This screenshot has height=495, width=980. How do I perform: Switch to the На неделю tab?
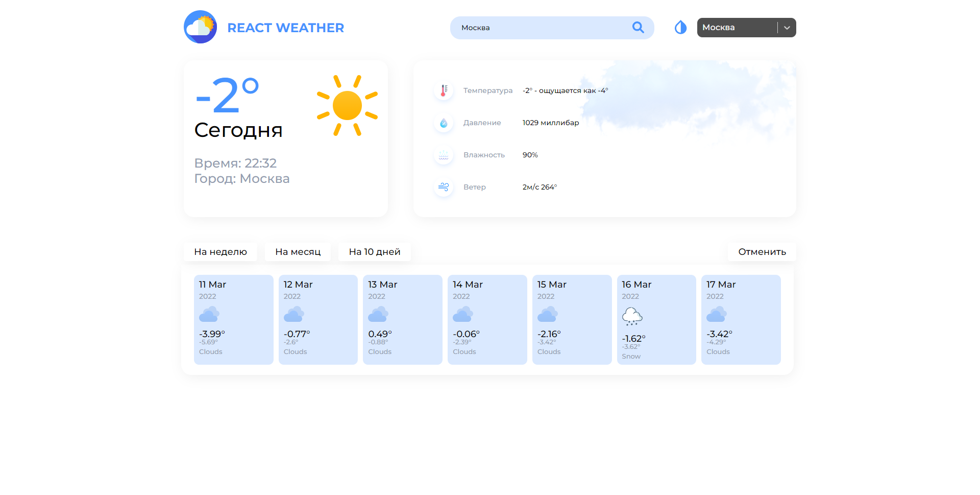coord(220,252)
